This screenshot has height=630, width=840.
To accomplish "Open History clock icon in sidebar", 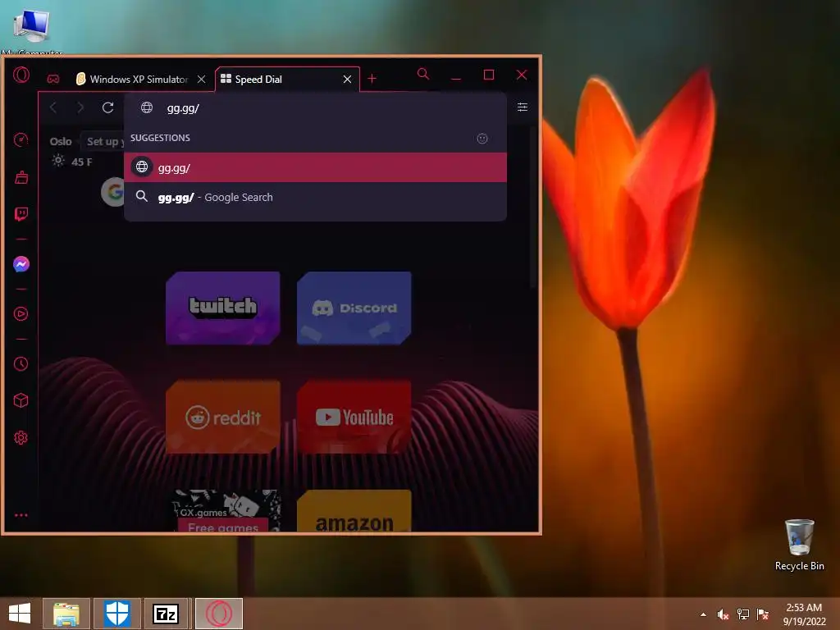I will [x=21, y=363].
